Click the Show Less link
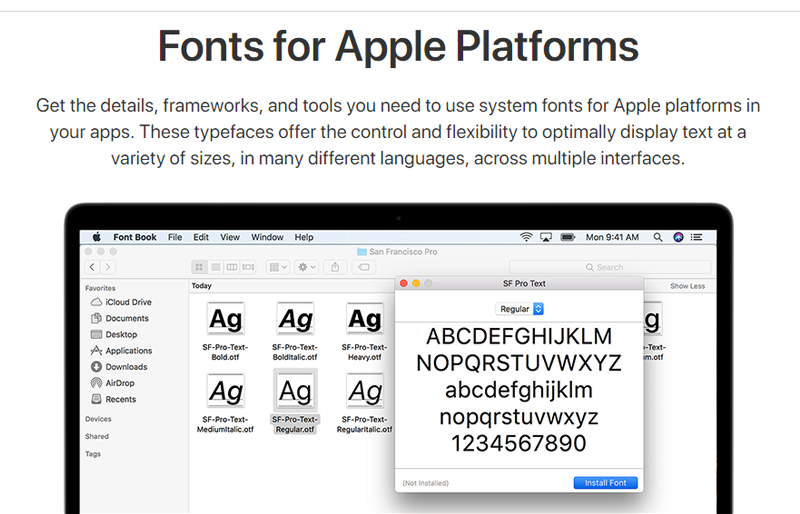 click(687, 286)
